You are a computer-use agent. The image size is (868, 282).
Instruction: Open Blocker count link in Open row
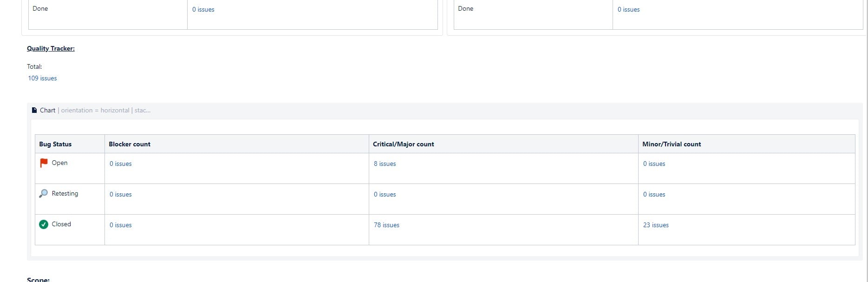pyautogui.click(x=121, y=164)
